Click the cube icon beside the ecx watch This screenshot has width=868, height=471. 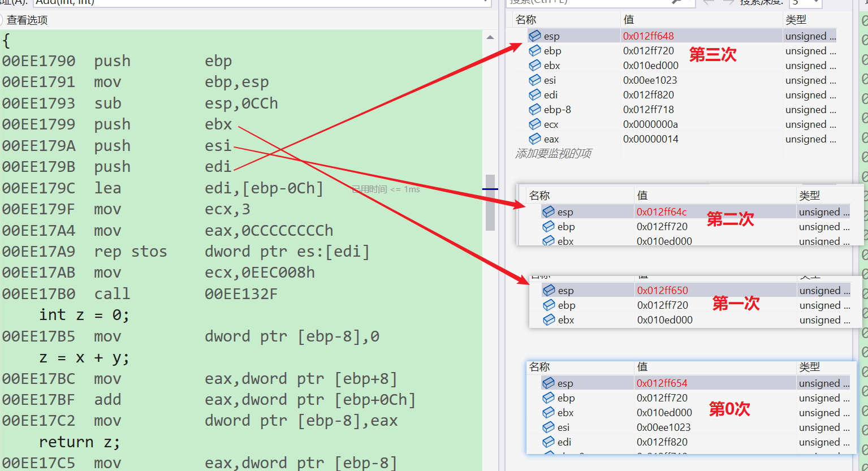coord(535,124)
